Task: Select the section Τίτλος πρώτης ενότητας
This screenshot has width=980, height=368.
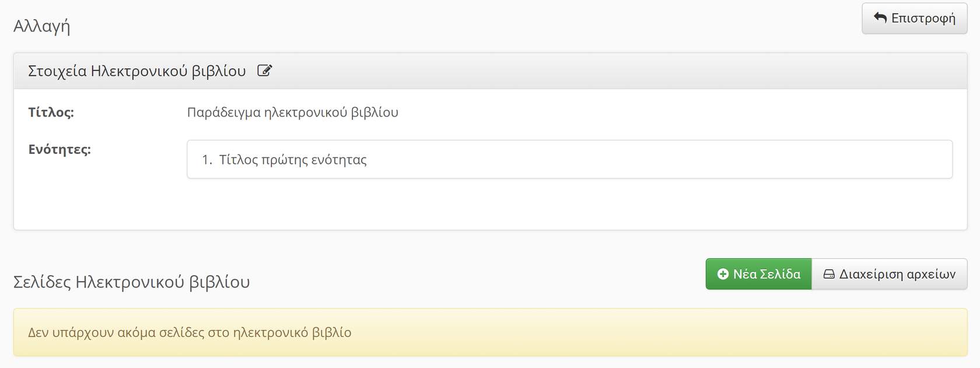Action: [293, 160]
